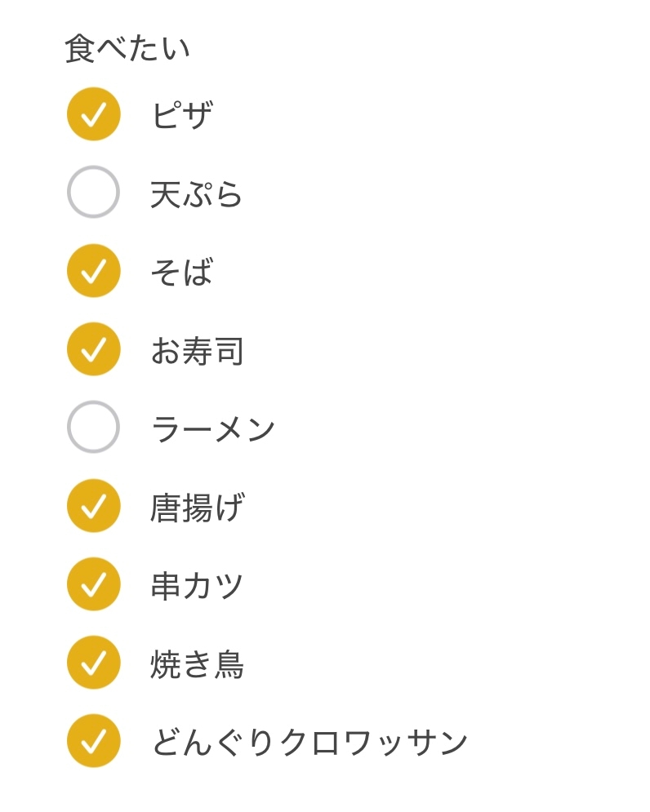The height and width of the screenshot is (812, 650).
Task: Uncheck the ピザ checkbox
Action: pos(94,114)
